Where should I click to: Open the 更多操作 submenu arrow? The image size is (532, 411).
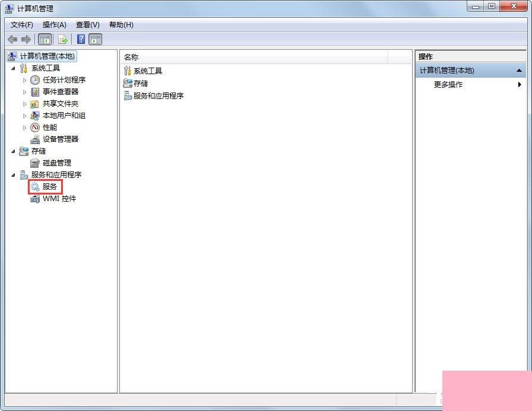click(520, 84)
